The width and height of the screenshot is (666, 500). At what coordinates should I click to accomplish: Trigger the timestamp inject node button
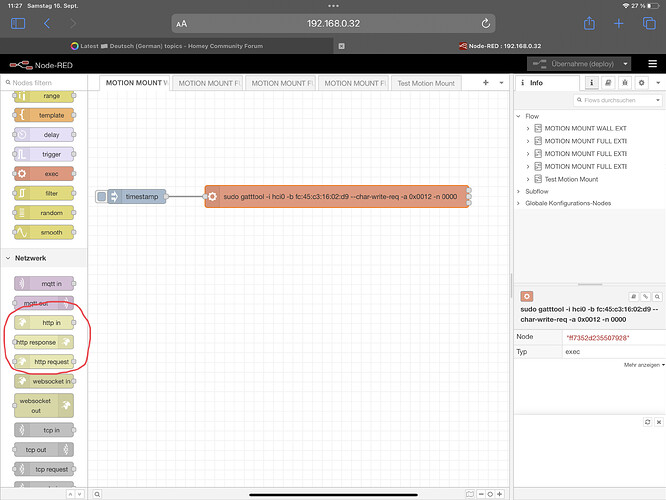(101, 197)
